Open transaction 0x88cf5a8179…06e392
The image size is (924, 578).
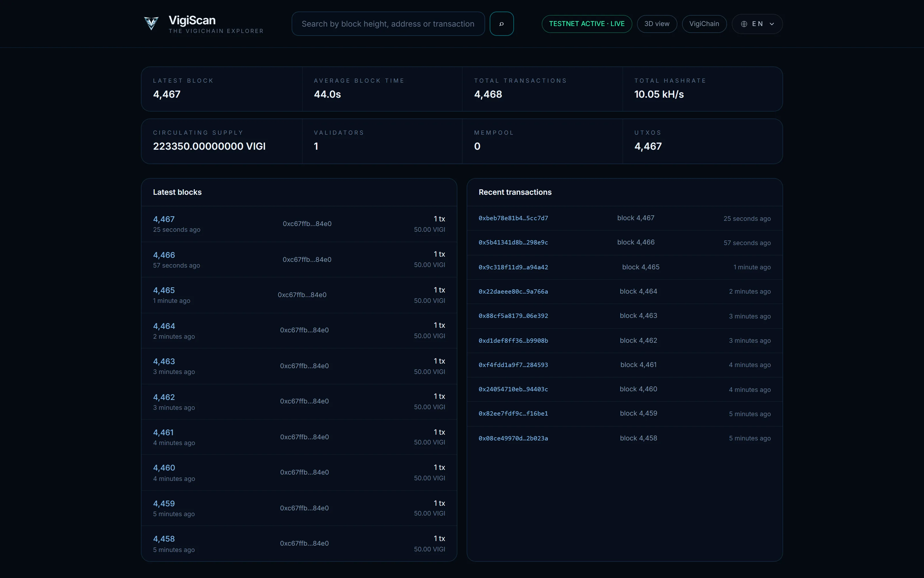click(x=513, y=316)
